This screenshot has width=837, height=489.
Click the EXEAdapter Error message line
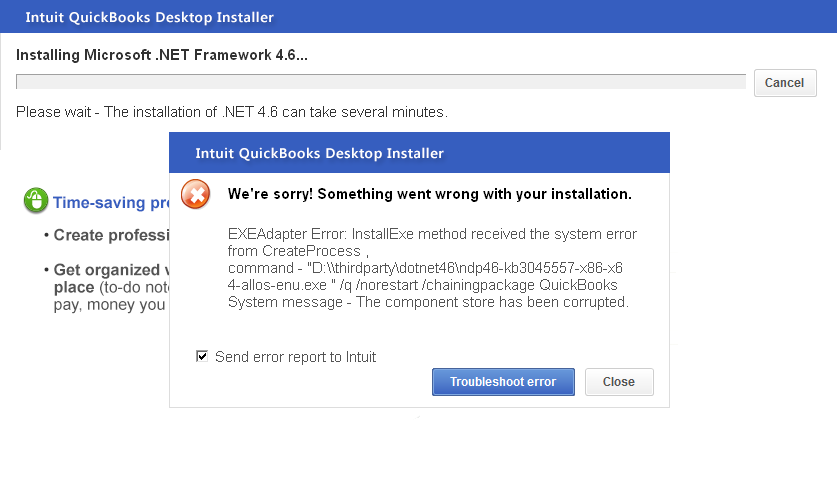coord(432,234)
